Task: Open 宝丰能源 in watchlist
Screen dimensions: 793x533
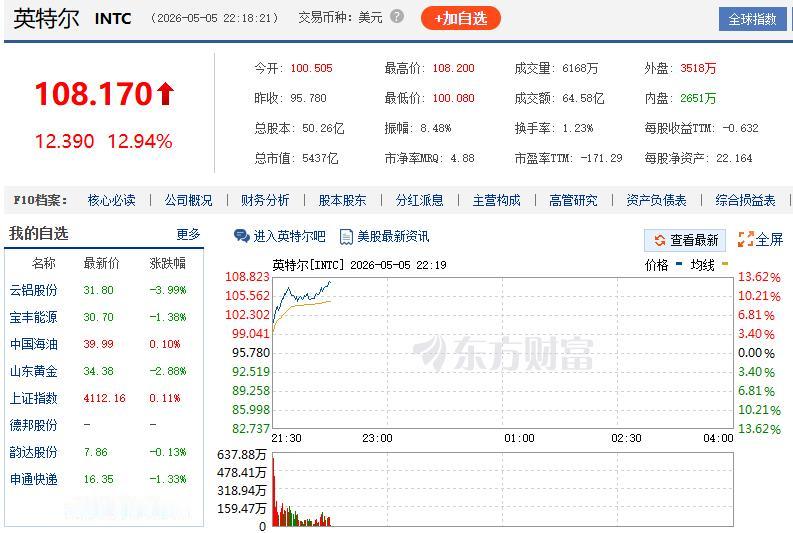Action: tap(33, 317)
